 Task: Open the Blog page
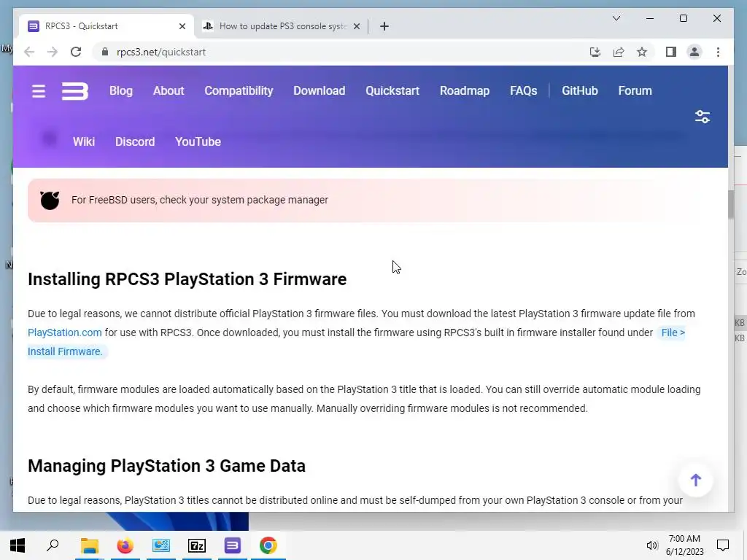pyautogui.click(x=121, y=91)
